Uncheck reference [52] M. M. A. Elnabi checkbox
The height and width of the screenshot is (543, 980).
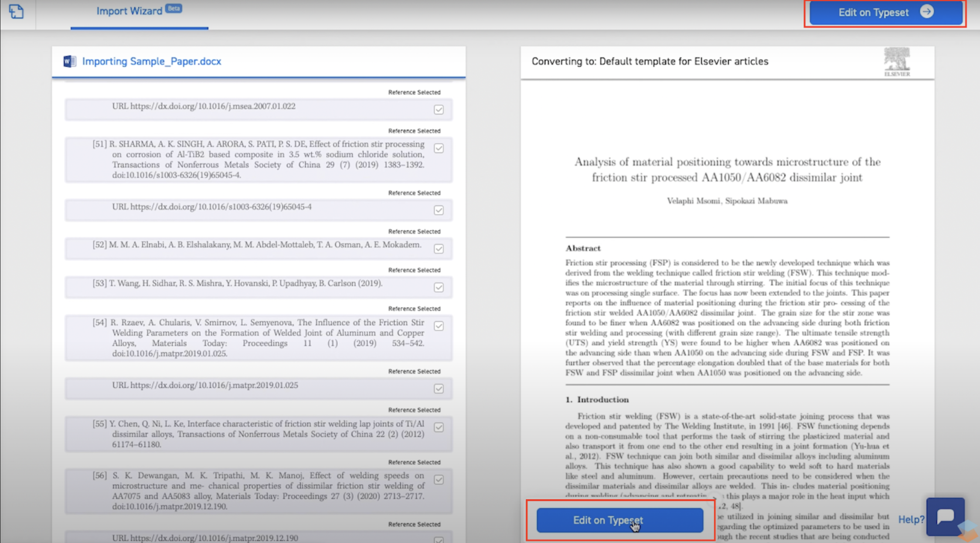pos(439,249)
